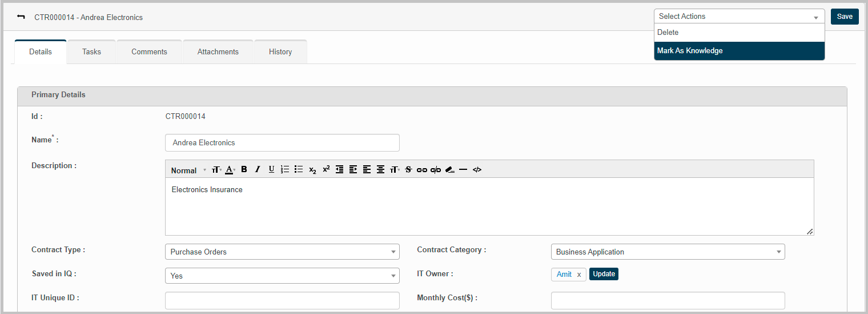
Task: Insert a hyperlink using link icon
Action: [422, 170]
